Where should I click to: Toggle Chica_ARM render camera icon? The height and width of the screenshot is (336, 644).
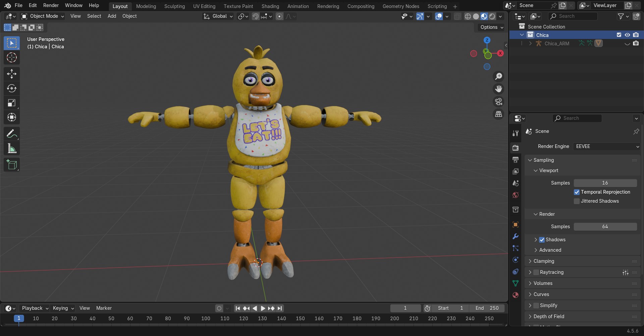coord(636,43)
